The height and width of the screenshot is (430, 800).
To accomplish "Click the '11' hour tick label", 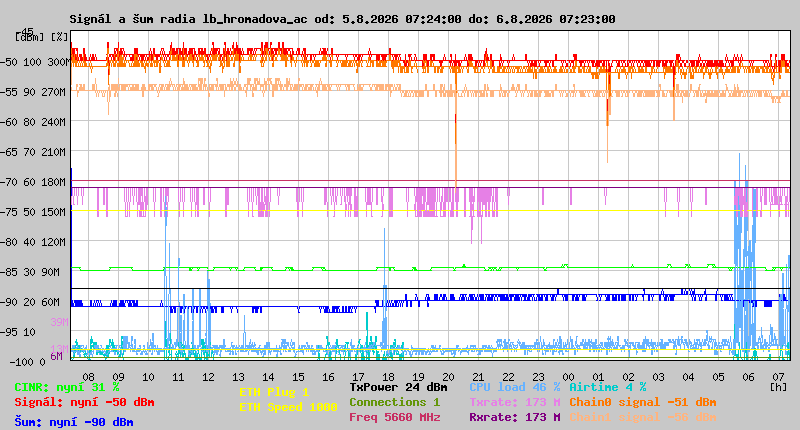I will 178,377.
